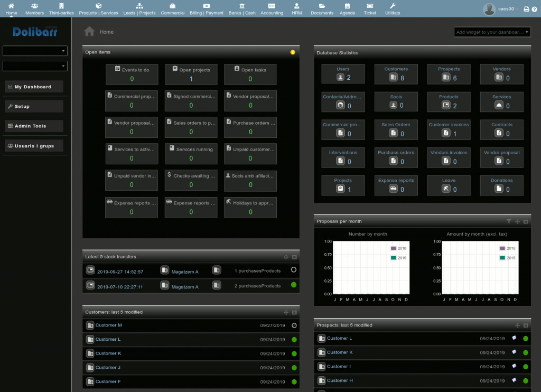Click the Services statistics icon

499,105
